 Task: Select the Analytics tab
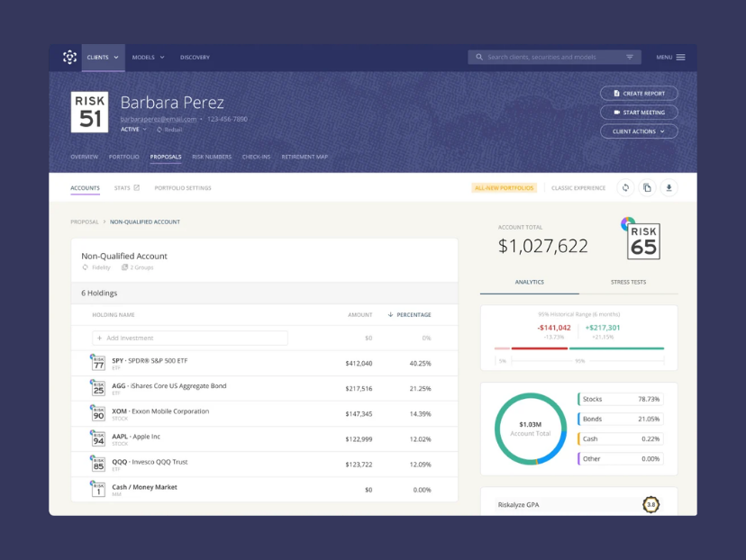pos(530,282)
